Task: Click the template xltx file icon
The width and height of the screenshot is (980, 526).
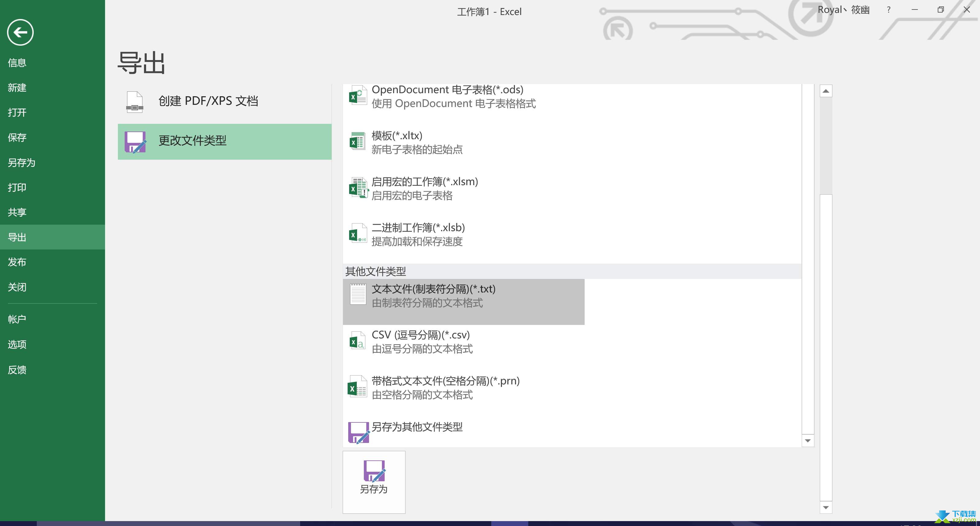Action: click(358, 141)
